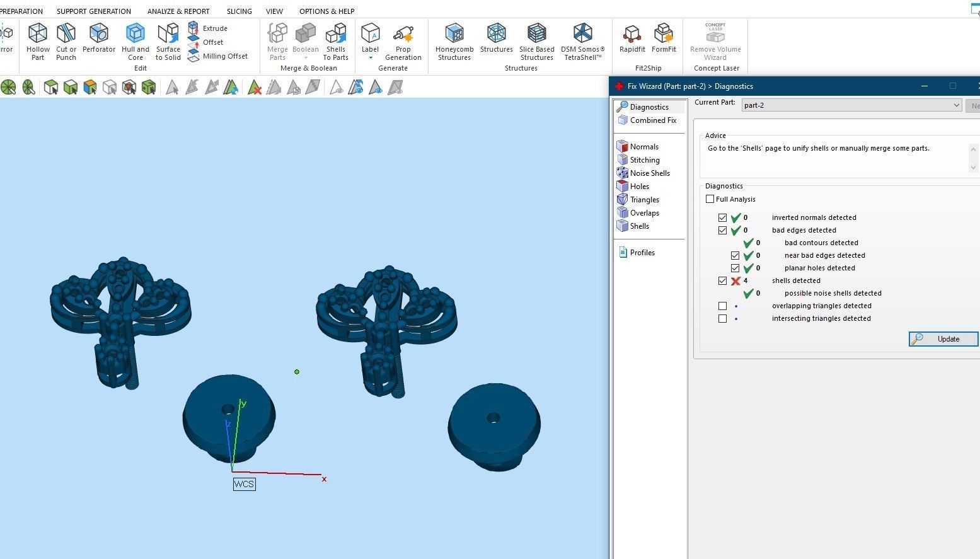The image size is (980, 559).
Task: Click the Remove Volume Wizard icon
Action: point(715,42)
